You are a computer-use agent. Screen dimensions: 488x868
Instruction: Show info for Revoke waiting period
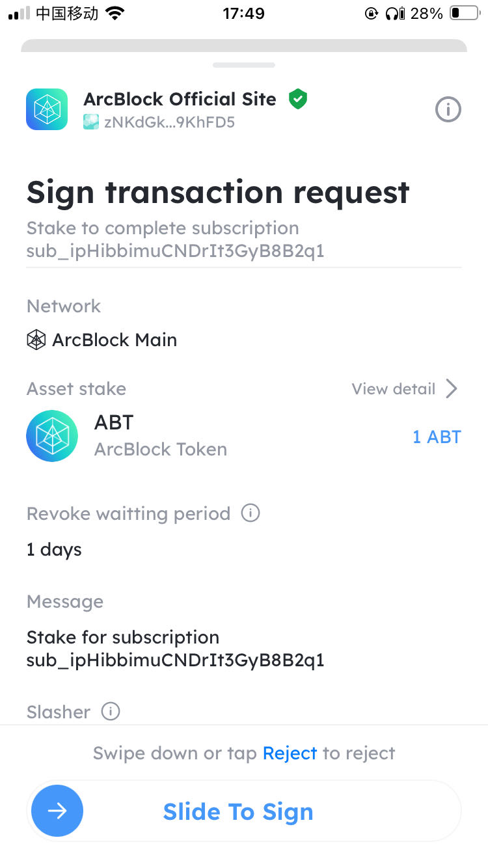(251, 513)
